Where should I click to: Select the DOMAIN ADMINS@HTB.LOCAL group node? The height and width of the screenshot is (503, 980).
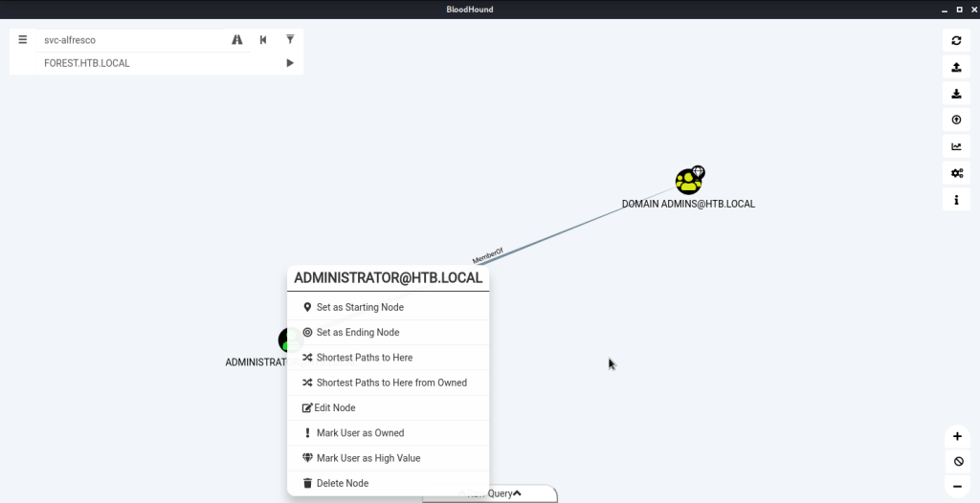click(688, 181)
